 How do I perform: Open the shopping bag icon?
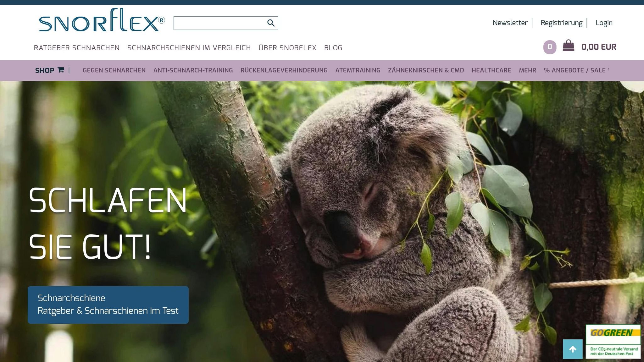click(x=568, y=46)
